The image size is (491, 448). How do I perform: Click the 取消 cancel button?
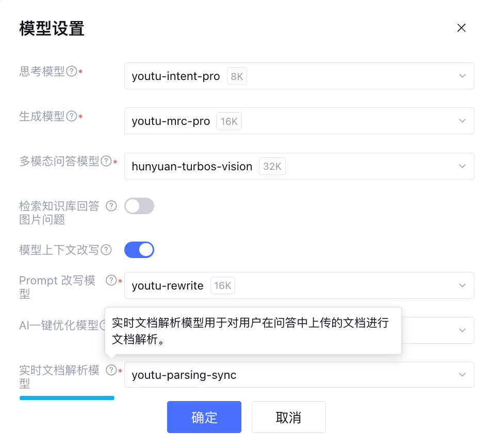[288, 417]
